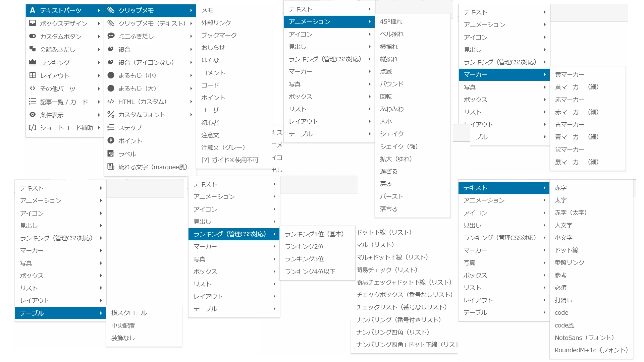Expand submenu arrow next to ミニふきだし

coord(191,36)
